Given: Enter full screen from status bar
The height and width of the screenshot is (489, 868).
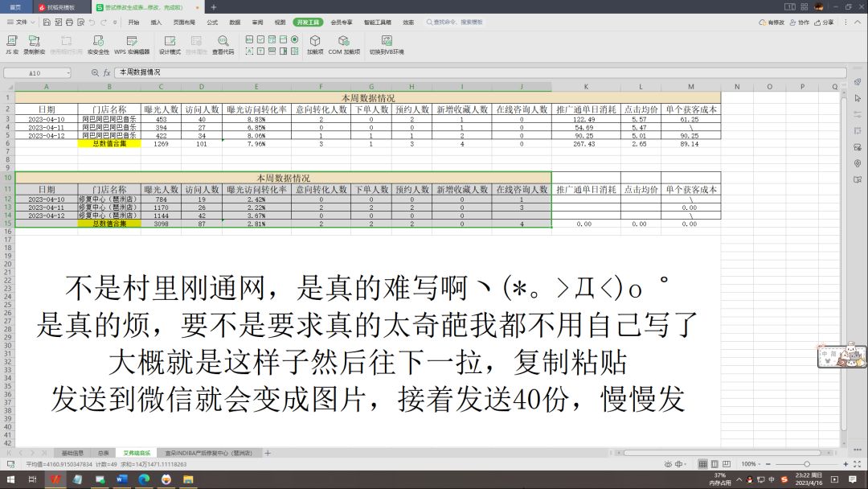Looking at the screenshot, I should [x=857, y=464].
